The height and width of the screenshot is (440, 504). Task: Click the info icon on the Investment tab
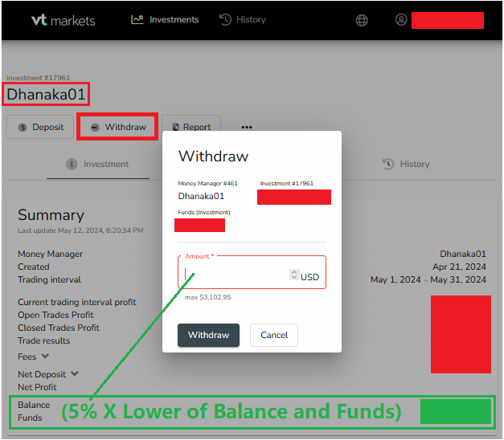point(72,164)
